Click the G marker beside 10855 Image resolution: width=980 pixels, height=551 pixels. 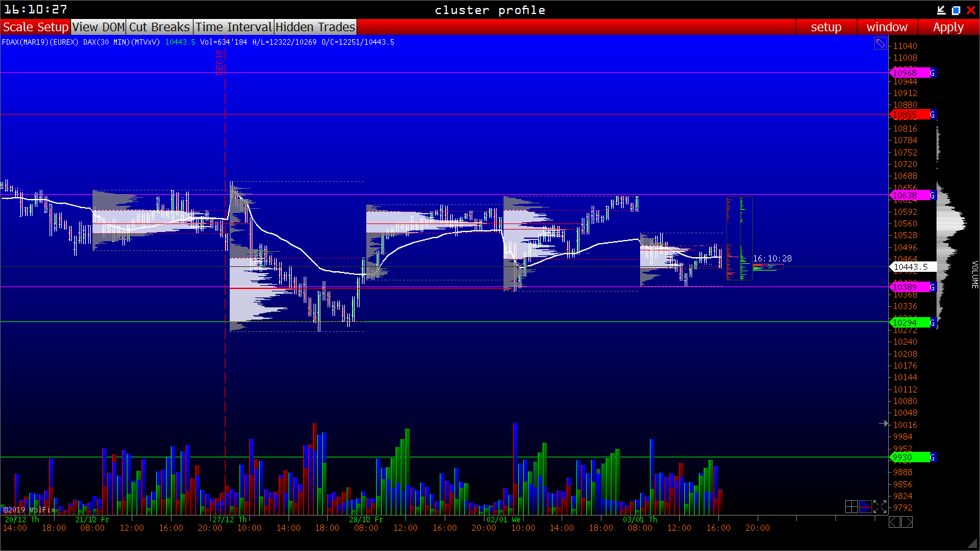tap(933, 114)
